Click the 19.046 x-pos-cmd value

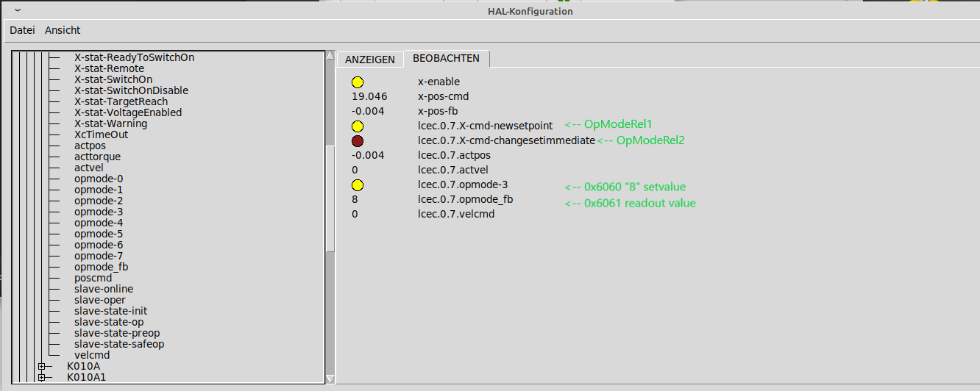[369, 96]
